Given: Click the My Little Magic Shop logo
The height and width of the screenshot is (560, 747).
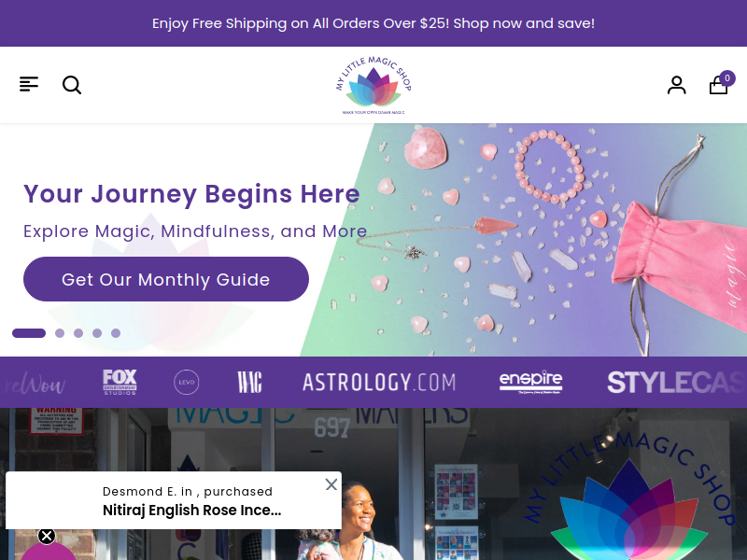Looking at the screenshot, I should pos(373,85).
